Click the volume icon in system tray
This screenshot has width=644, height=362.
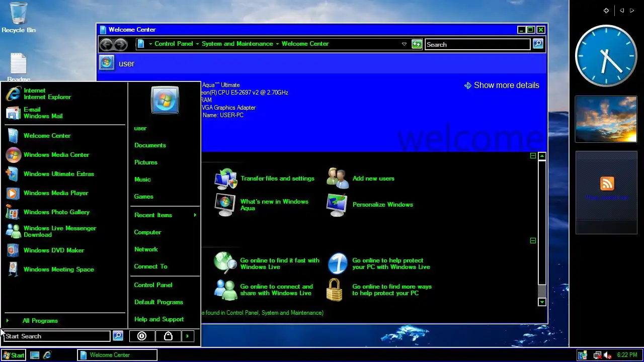(608, 355)
